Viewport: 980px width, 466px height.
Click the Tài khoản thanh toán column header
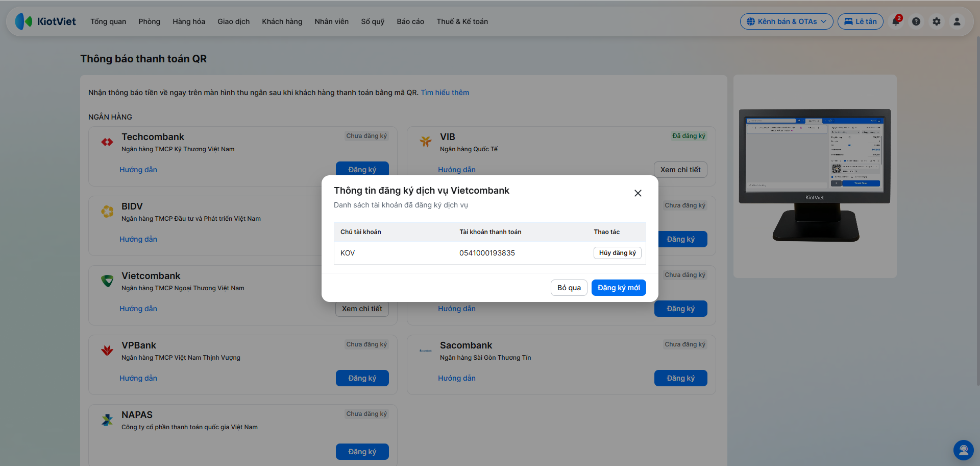coord(491,232)
